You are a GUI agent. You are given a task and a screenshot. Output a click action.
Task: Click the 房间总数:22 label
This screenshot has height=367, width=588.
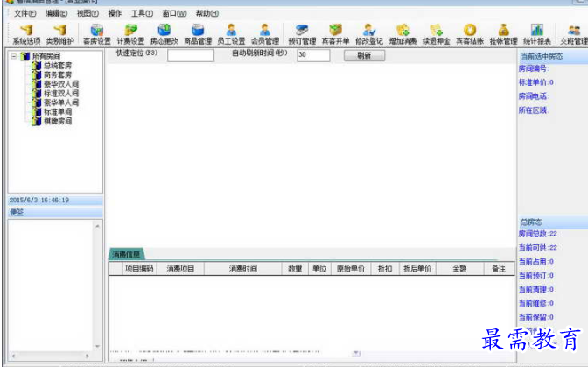click(x=537, y=234)
